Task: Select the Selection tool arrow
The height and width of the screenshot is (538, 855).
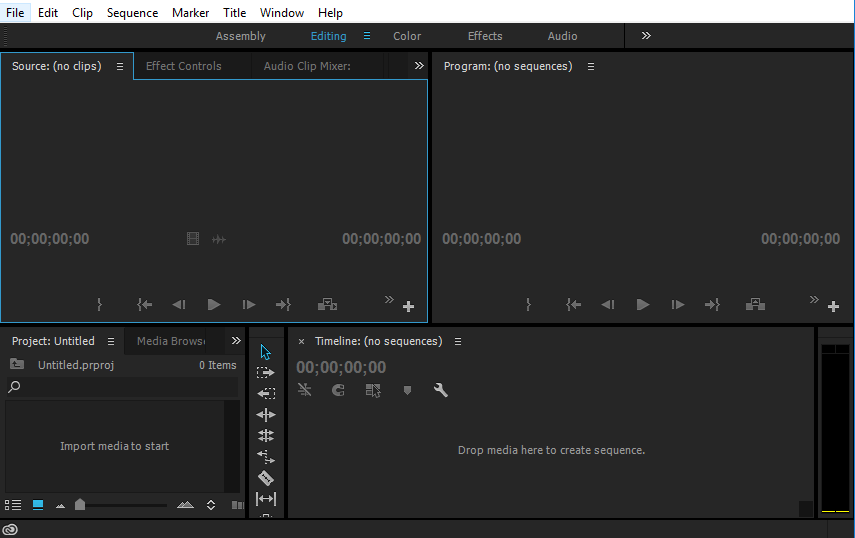Action: (266, 352)
